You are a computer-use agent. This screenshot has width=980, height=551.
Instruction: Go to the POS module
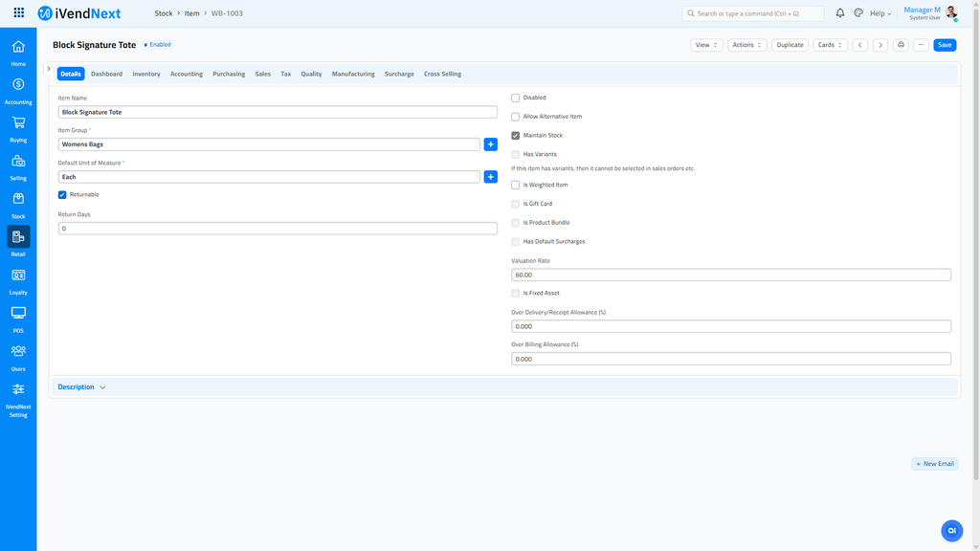click(18, 314)
